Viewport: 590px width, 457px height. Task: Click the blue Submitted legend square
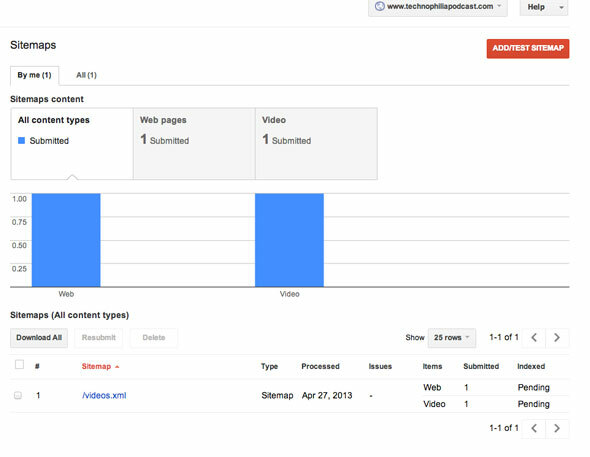pos(21,141)
